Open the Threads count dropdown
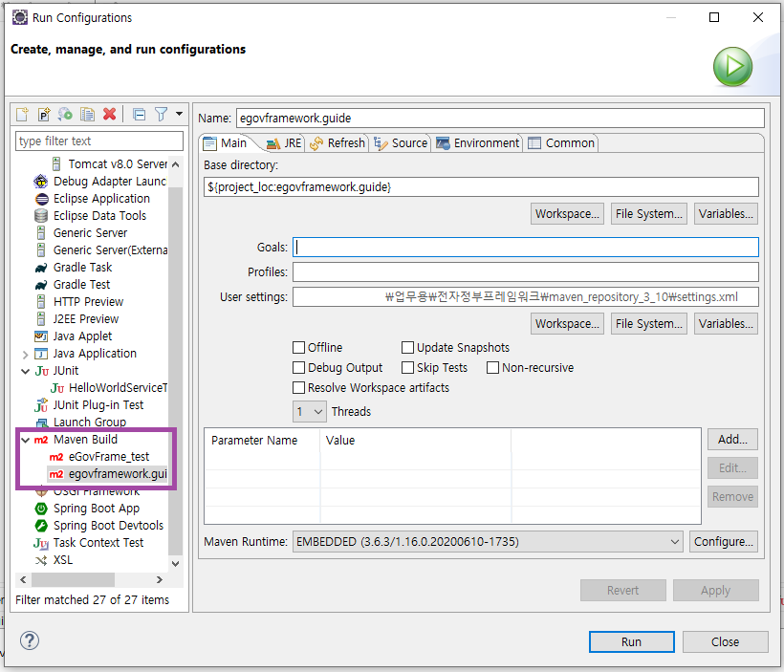This screenshot has height=672, width=784. pyautogui.click(x=310, y=411)
